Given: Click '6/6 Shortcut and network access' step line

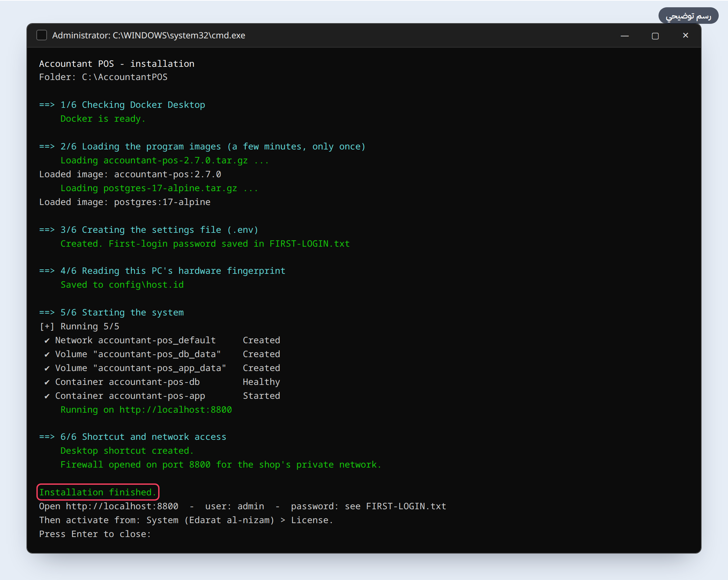Looking at the screenshot, I should [133, 436].
